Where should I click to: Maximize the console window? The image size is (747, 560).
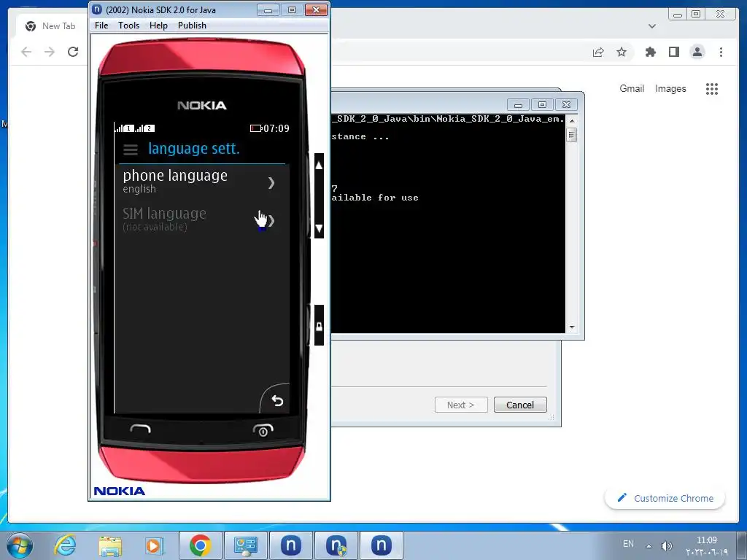click(542, 105)
